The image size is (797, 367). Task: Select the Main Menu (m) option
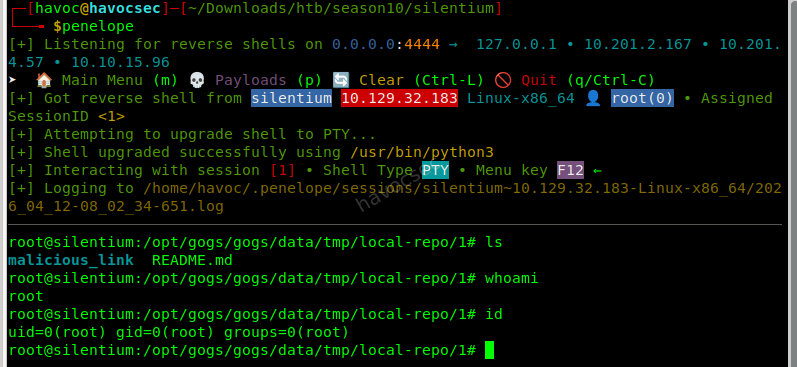coord(119,80)
